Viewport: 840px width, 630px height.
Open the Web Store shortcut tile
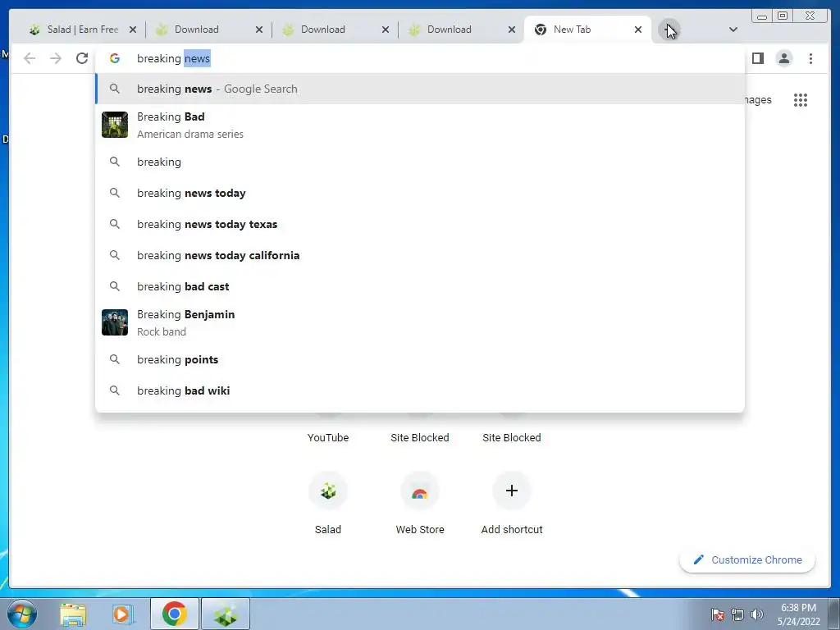[420, 503]
